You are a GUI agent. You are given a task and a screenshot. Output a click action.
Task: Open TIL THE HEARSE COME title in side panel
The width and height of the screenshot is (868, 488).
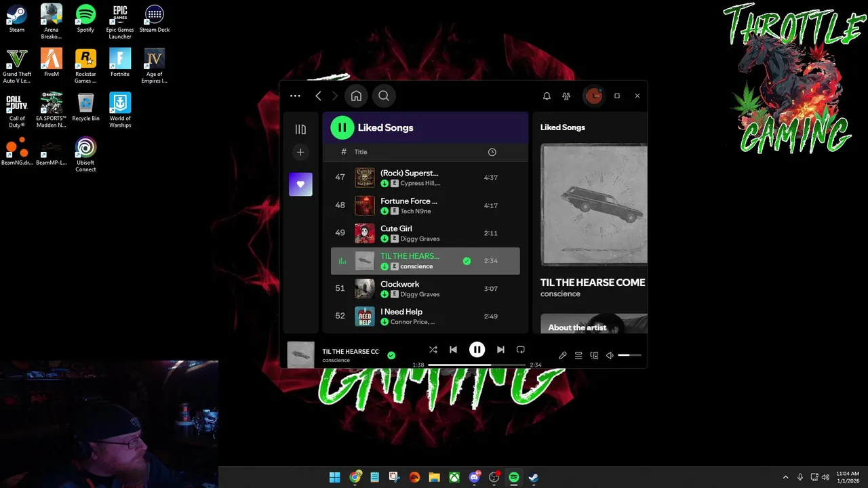click(593, 283)
